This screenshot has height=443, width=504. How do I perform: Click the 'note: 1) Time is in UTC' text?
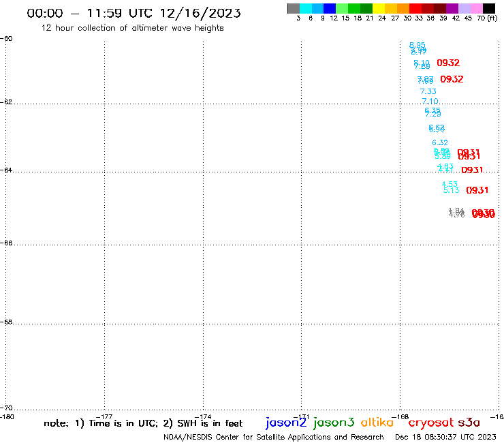coord(101,423)
